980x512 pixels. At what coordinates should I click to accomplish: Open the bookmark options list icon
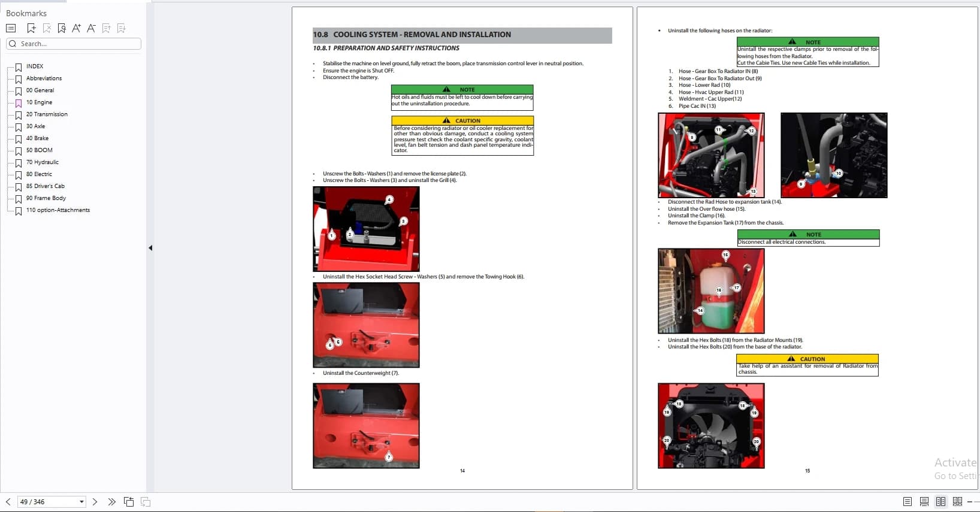click(x=11, y=28)
